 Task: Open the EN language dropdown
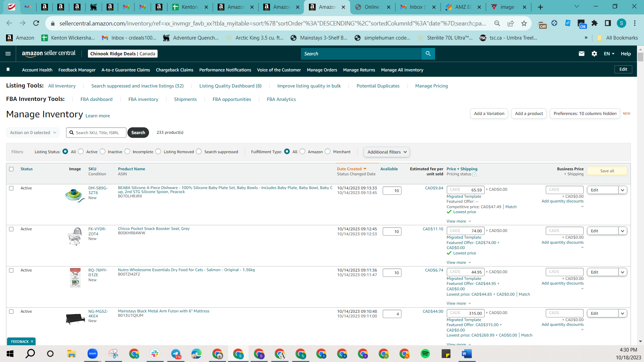(609, 54)
